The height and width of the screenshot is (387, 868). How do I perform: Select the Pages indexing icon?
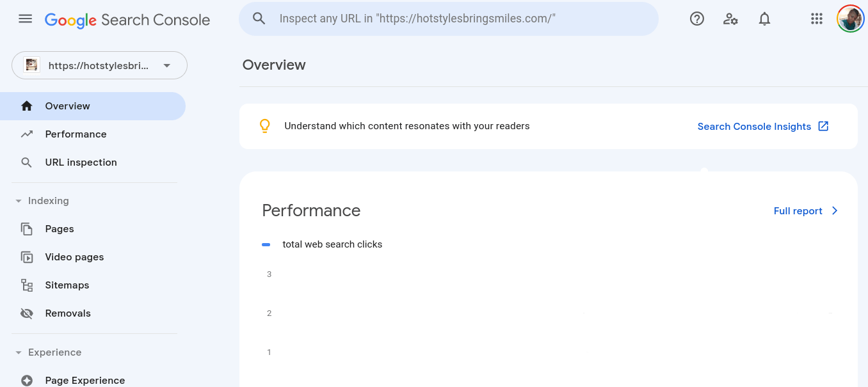click(x=26, y=228)
